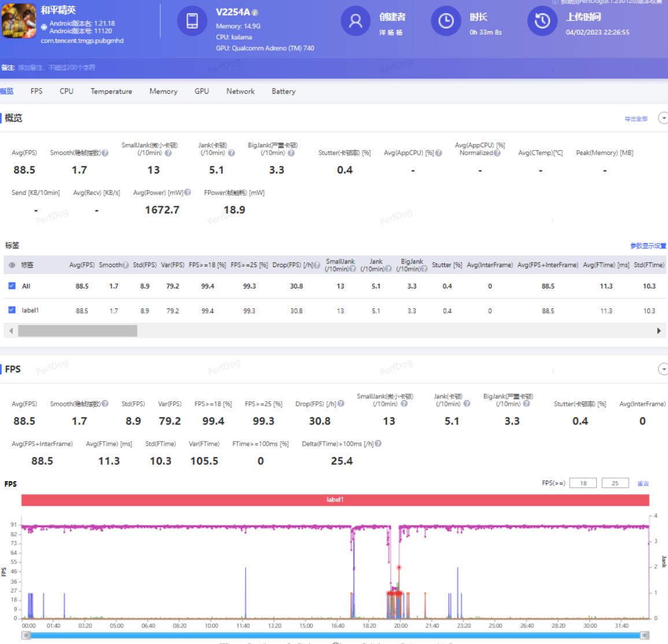Click the 导出全部 export all link
Image resolution: width=668 pixels, height=644 pixels.
(x=636, y=119)
